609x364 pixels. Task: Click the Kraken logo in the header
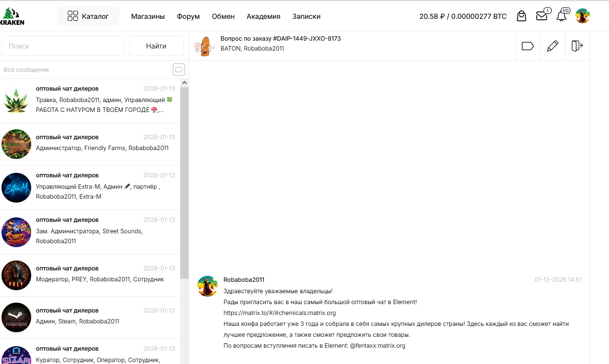pos(13,16)
